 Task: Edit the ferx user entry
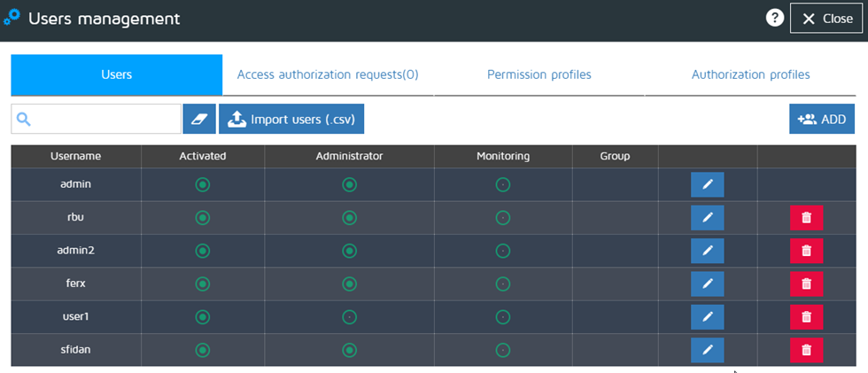[707, 284]
